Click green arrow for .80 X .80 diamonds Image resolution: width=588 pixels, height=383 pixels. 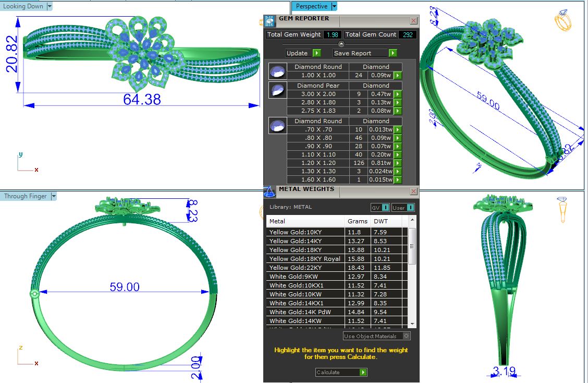click(x=398, y=138)
